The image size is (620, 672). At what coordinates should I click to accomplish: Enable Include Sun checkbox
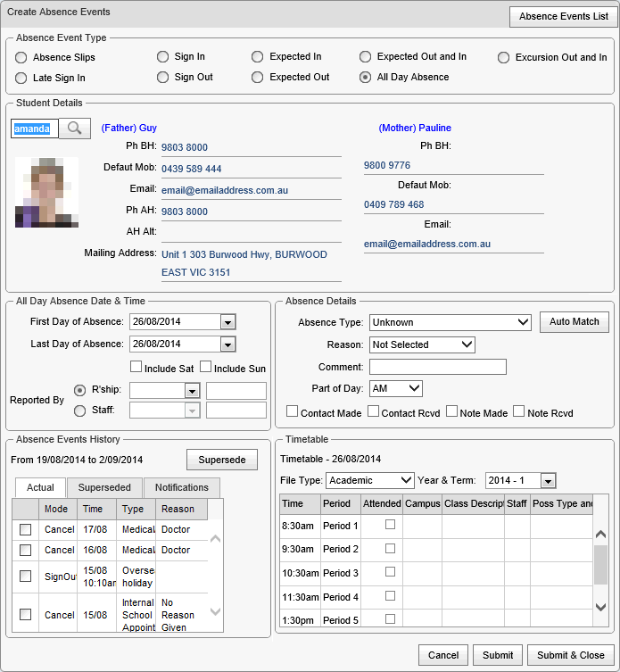coord(206,367)
